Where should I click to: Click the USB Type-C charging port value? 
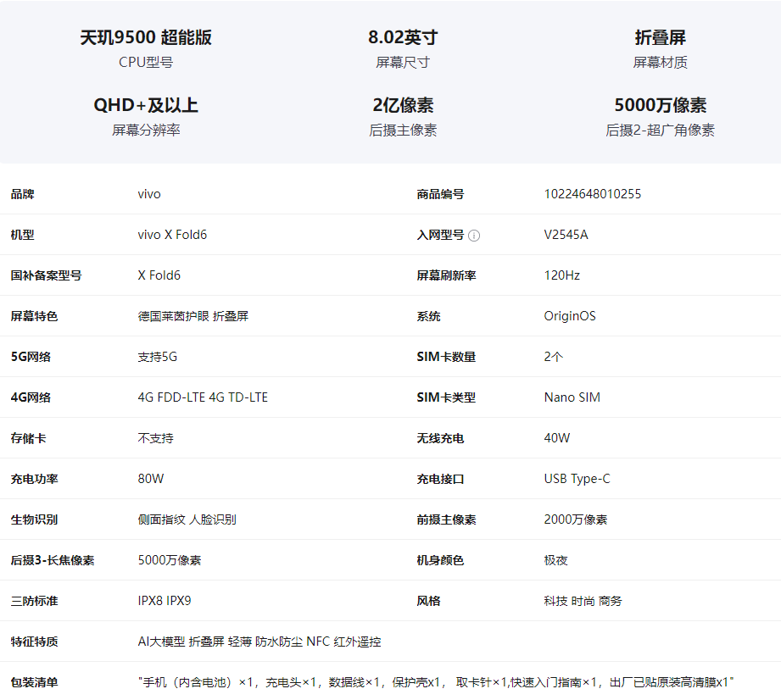(577, 479)
